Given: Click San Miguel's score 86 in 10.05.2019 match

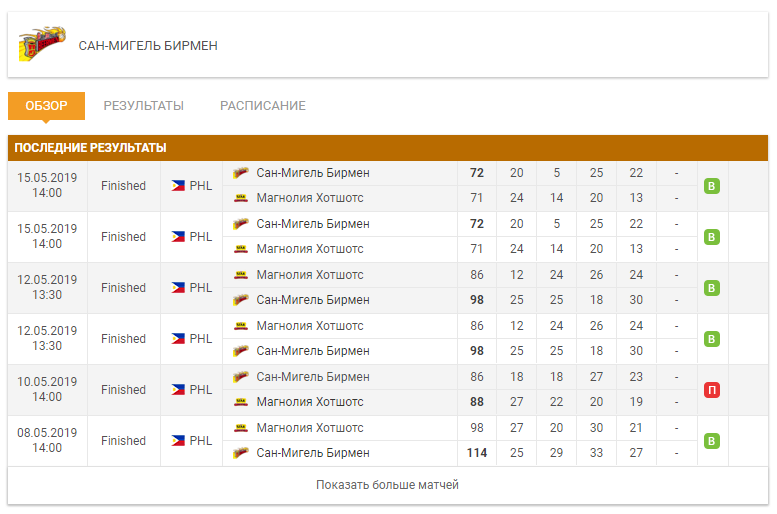Looking at the screenshot, I should tap(477, 377).
